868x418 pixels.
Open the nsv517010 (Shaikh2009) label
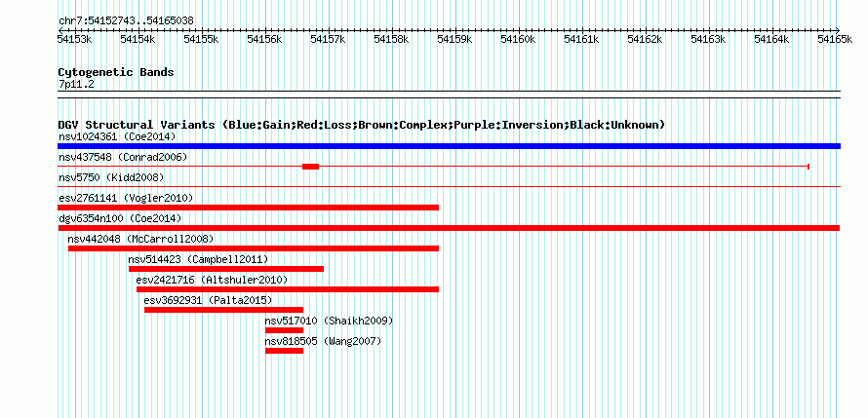(x=329, y=321)
